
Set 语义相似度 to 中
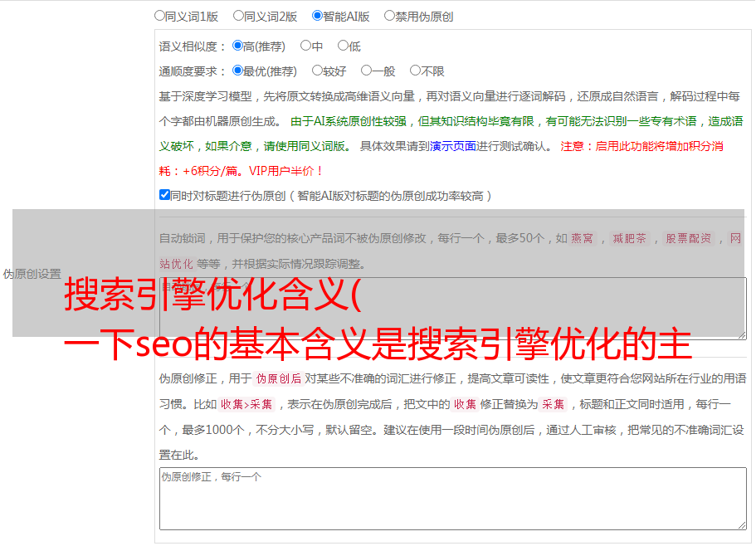click(305, 46)
